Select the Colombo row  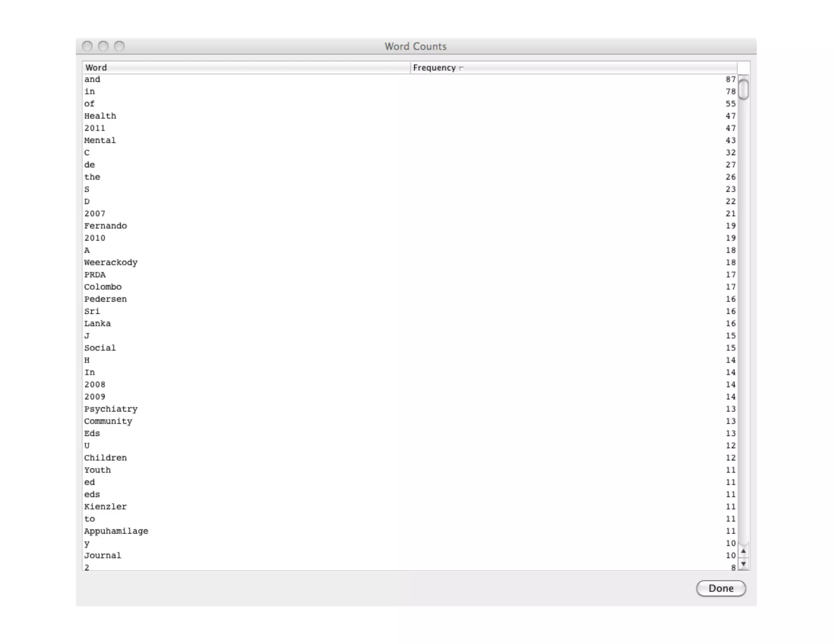[103, 287]
